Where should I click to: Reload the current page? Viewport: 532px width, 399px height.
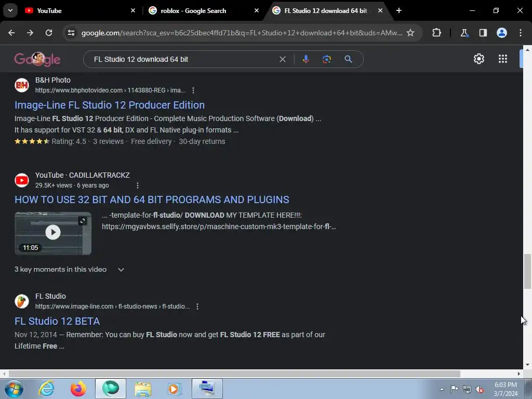tap(49, 33)
